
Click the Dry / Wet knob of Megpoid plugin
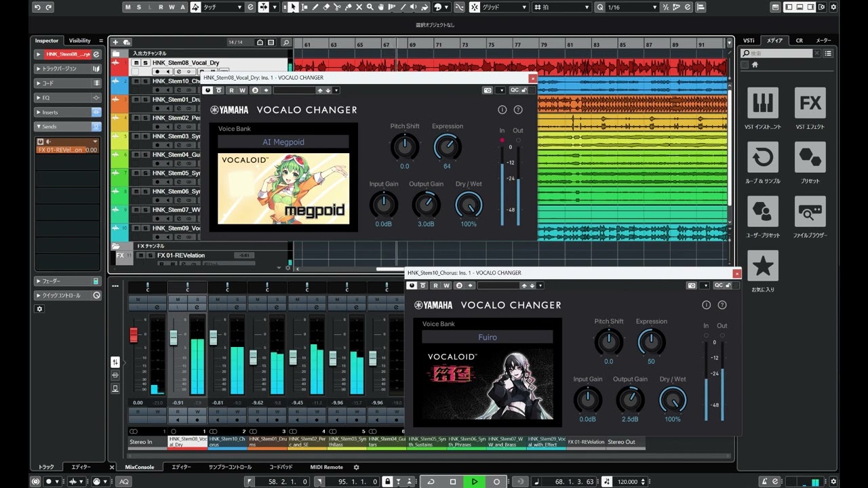pyautogui.click(x=469, y=204)
